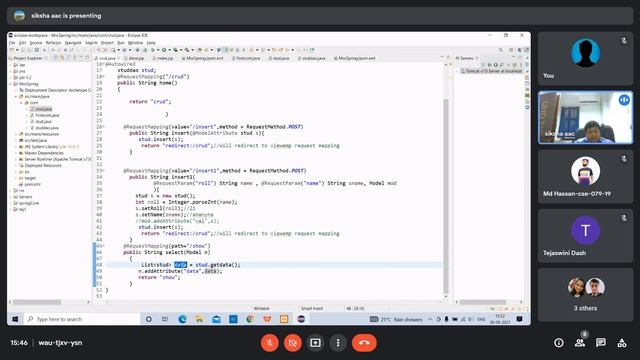Screen dimensions: 640x360
Task: Open the Mail app from the taskbar
Action: tap(216, 319)
